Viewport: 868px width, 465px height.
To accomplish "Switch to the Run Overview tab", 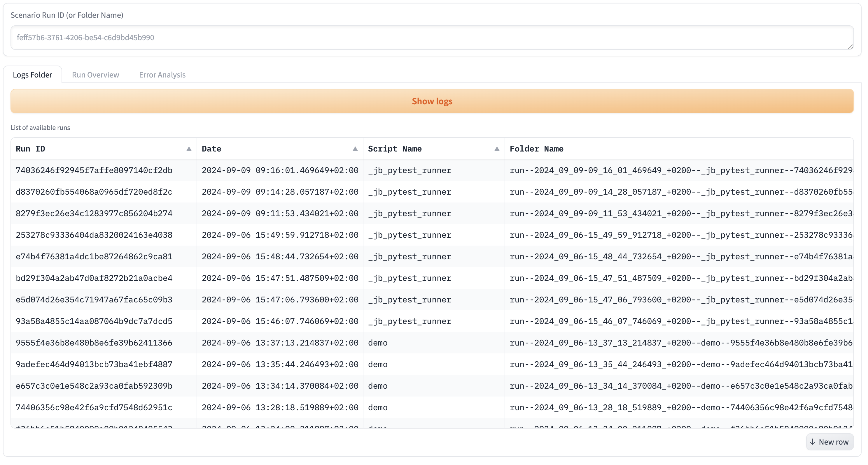I will coord(95,75).
